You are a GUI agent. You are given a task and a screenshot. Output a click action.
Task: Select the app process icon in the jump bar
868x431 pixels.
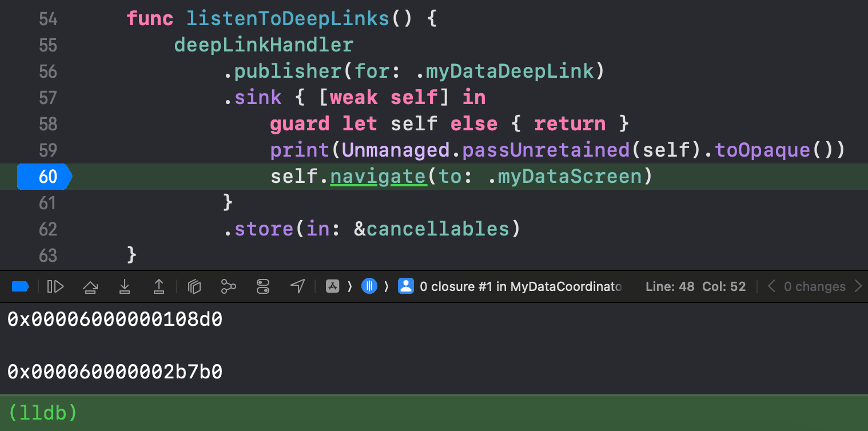tap(333, 286)
